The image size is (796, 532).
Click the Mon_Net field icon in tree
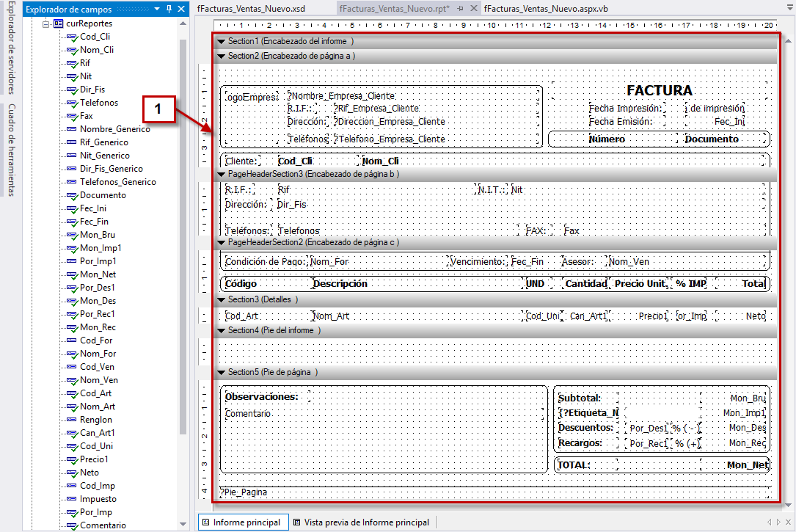(x=71, y=274)
